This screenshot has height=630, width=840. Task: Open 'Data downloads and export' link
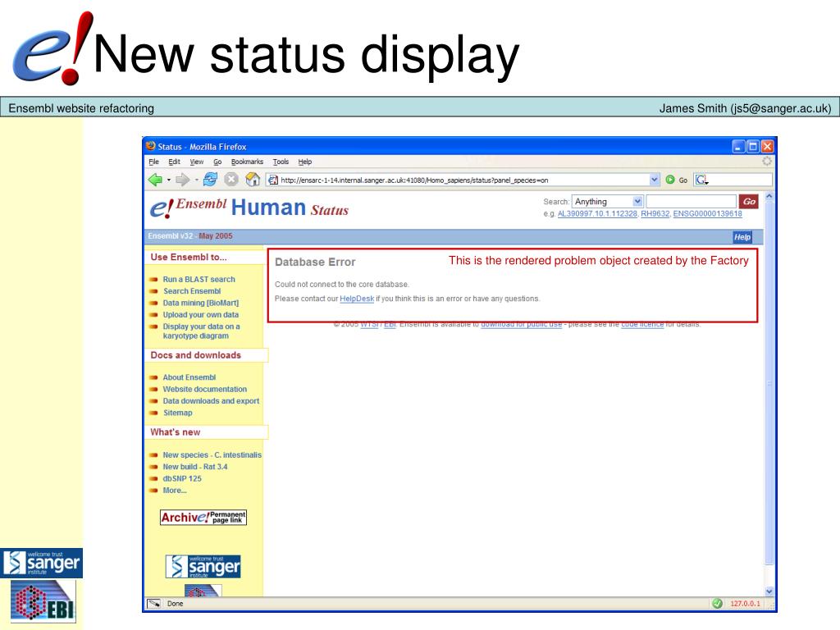tap(211, 400)
